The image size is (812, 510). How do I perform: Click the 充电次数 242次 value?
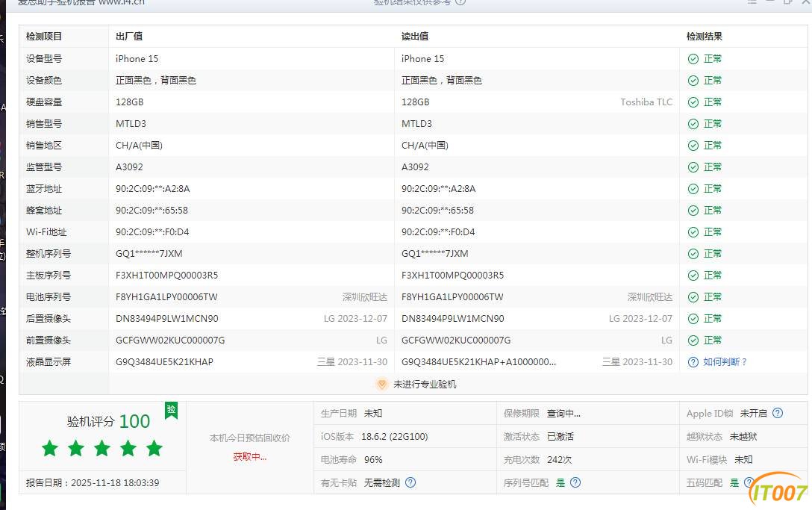(x=559, y=460)
